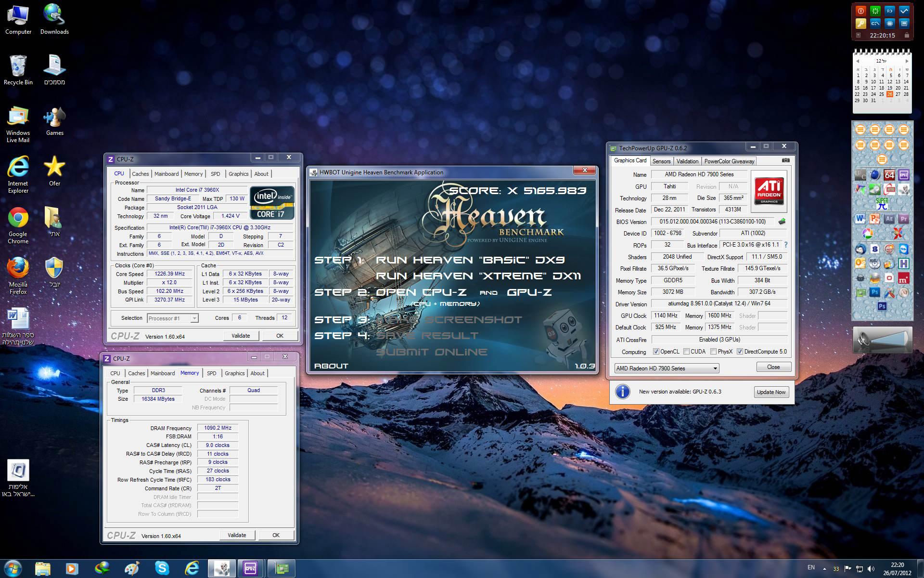The image size is (924, 578).
Task: Go to the previous month in the calendar gadget
Action: coord(857,61)
